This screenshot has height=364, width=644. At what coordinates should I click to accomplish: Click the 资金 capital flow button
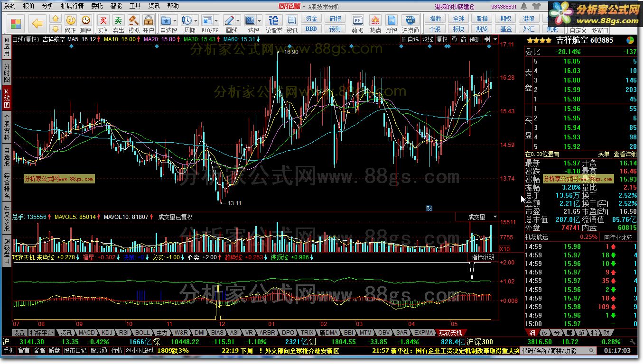311,19
